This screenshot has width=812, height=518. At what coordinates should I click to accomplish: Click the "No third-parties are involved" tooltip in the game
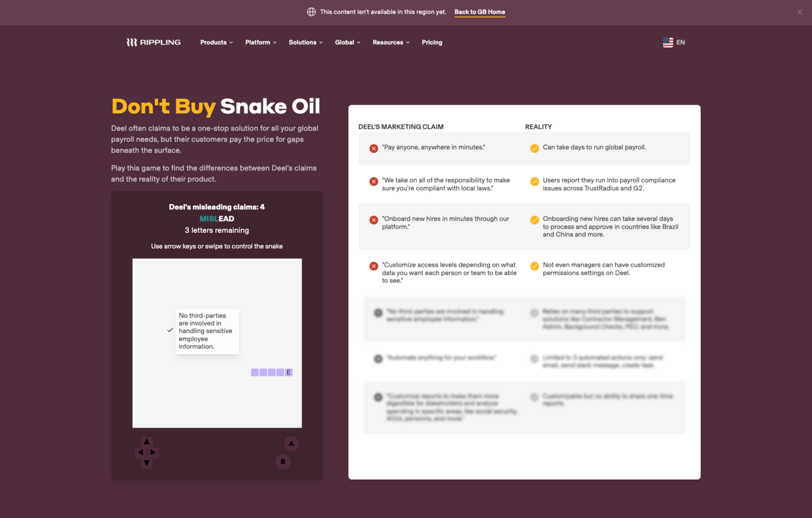tap(207, 331)
